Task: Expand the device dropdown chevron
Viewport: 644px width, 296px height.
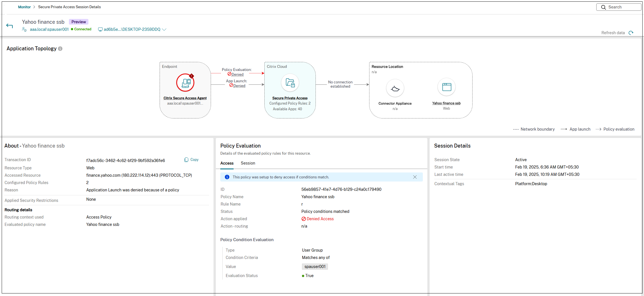Action: [x=164, y=29]
